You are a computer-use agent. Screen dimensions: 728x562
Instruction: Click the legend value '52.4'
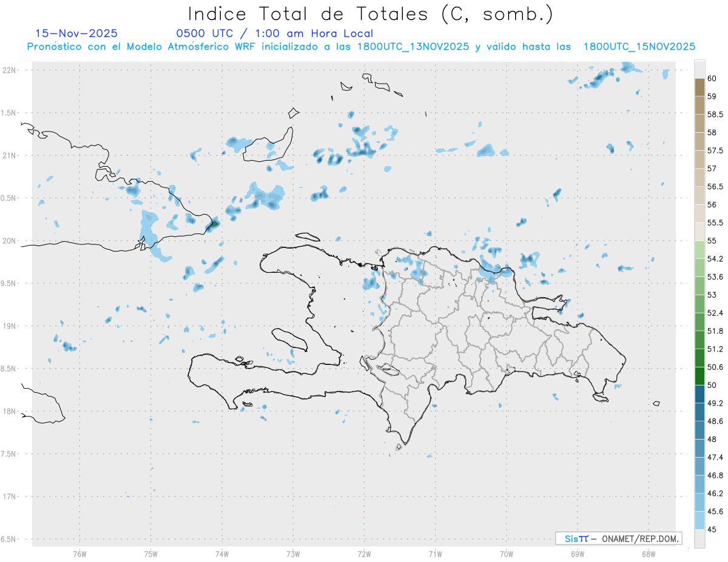coord(715,313)
